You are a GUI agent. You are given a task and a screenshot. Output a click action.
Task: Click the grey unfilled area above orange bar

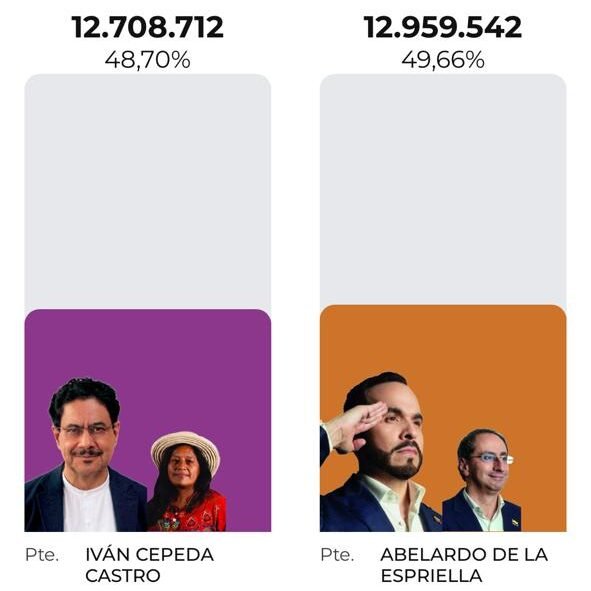[x=443, y=189]
